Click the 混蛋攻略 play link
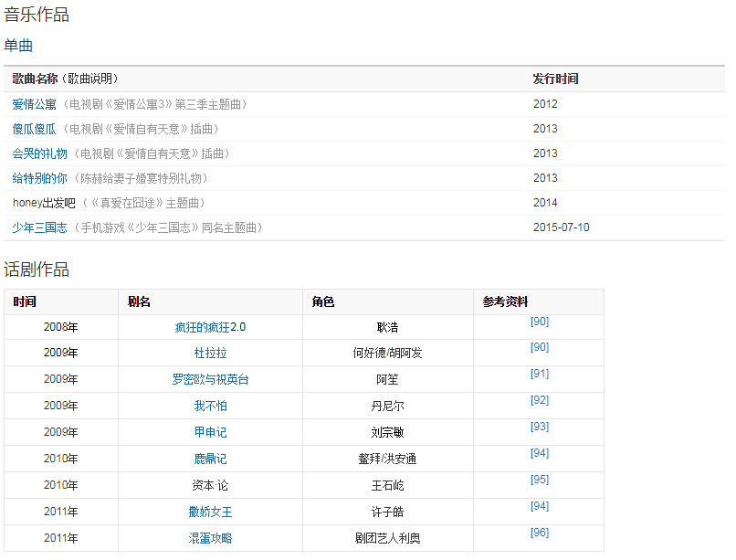 coord(210,538)
